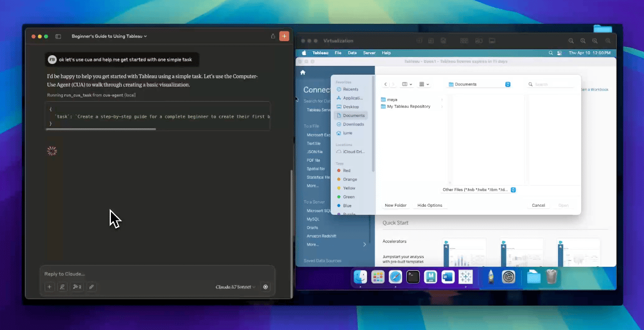Screen dimensions: 644x330
Task: Open the Tableau menu in the menu bar
Action: pos(320,53)
